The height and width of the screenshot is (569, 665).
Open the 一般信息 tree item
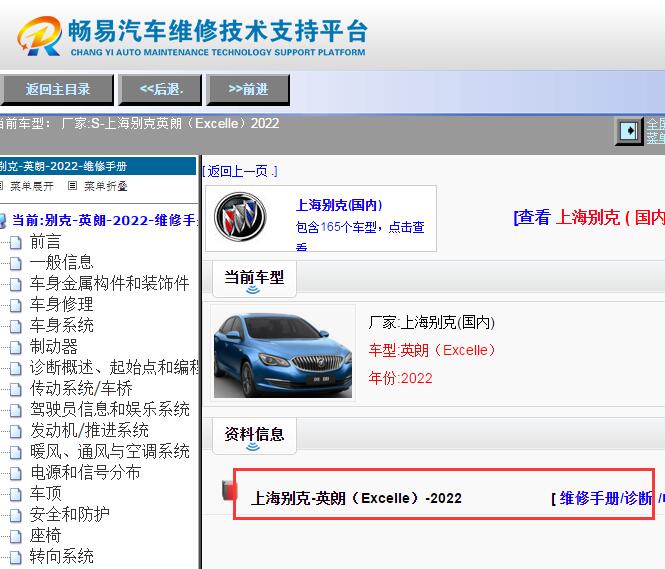[x=61, y=262]
